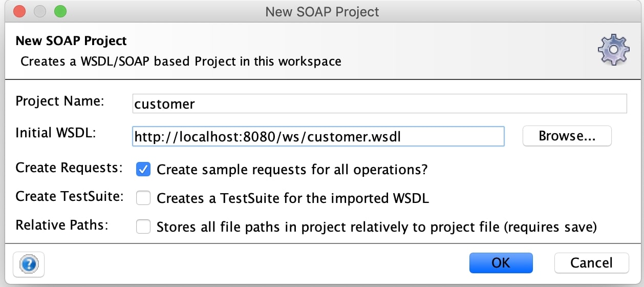Click the 'Create TestSuite:' label
The height and width of the screenshot is (287, 644).
point(70,196)
